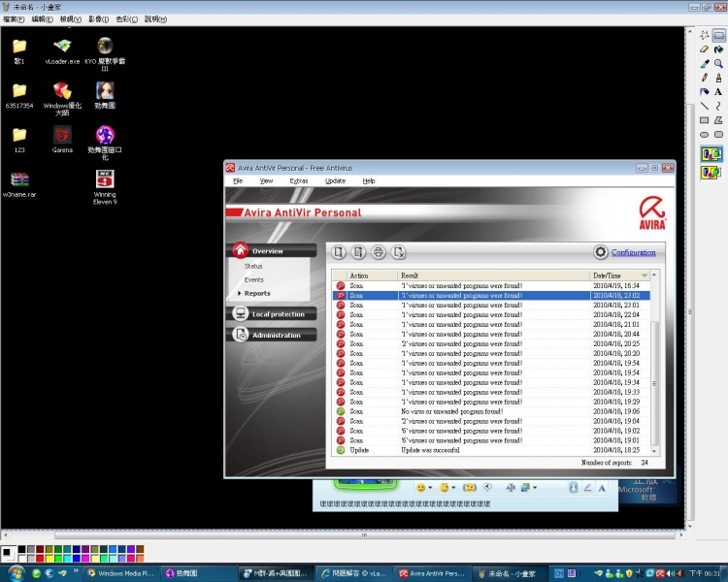This screenshot has width=728, height=582.
Task: Sort reports by the Date/Time column arrow
Action: click(x=645, y=275)
